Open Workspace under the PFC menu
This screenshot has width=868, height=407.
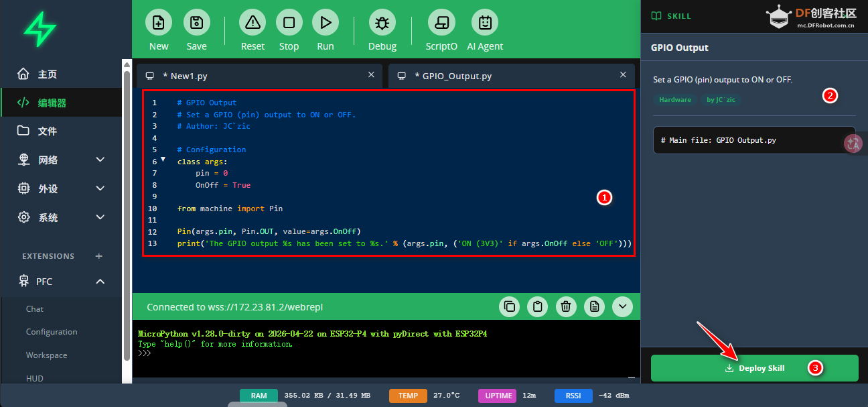coord(47,355)
